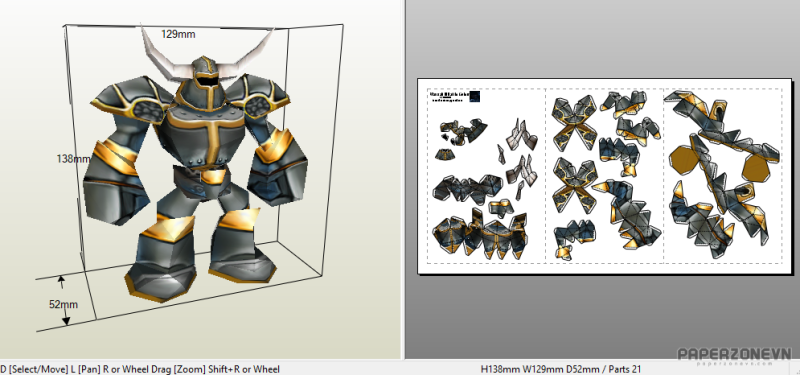Viewport: 800px width, 375px height.
Task: Click the 138mm height dimension label
Action: 73,159
